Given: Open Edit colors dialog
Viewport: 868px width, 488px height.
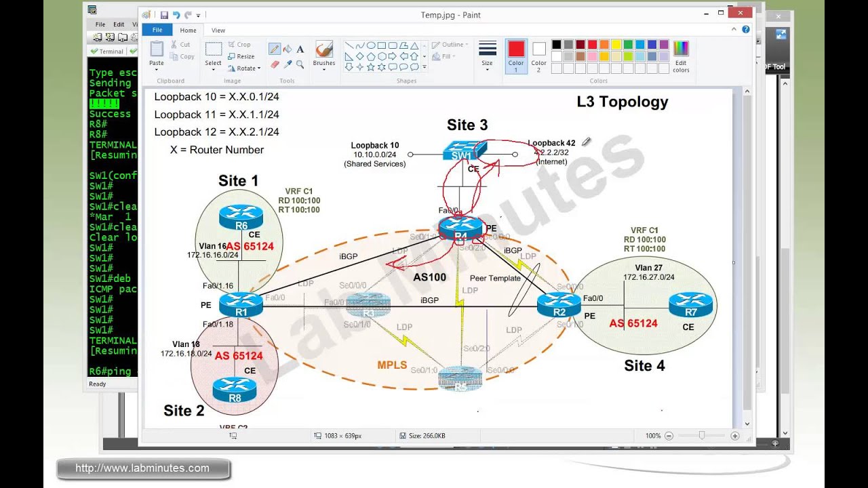Looking at the screenshot, I should point(681,56).
